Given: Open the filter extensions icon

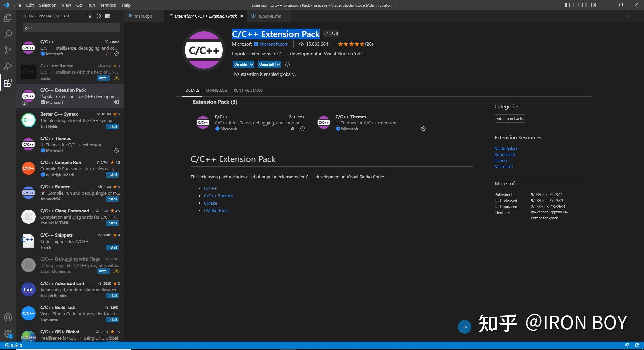Looking at the screenshot, I should tap(90, 16).
